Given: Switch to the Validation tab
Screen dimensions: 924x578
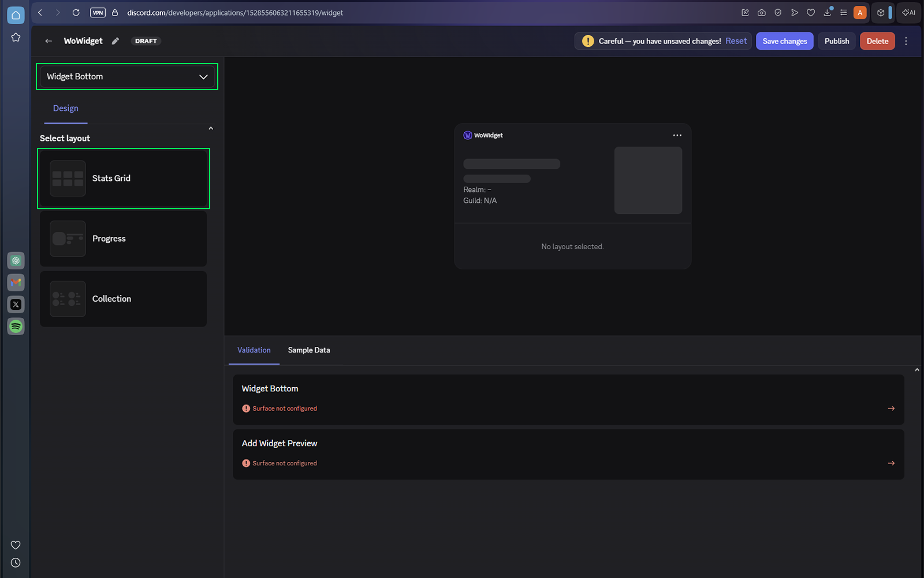Looking at the screenshot, I should coord(254,350).
